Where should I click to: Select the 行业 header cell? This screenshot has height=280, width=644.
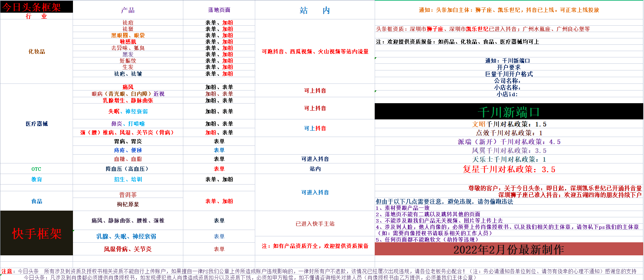pos(37,16)
